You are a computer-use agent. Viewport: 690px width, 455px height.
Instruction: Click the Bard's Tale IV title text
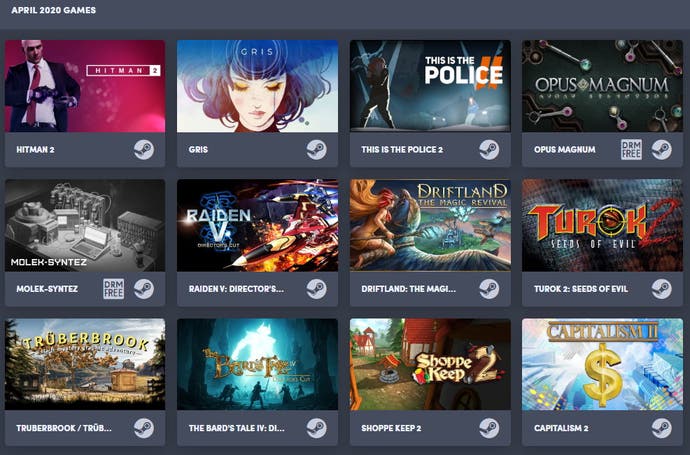point(236,428)
